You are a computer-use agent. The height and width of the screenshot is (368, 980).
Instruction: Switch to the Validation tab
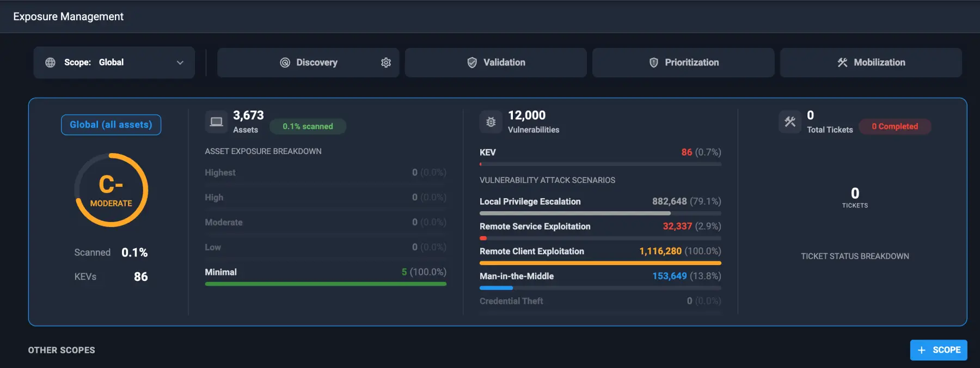pyautogui.click(x=495, y=63)
